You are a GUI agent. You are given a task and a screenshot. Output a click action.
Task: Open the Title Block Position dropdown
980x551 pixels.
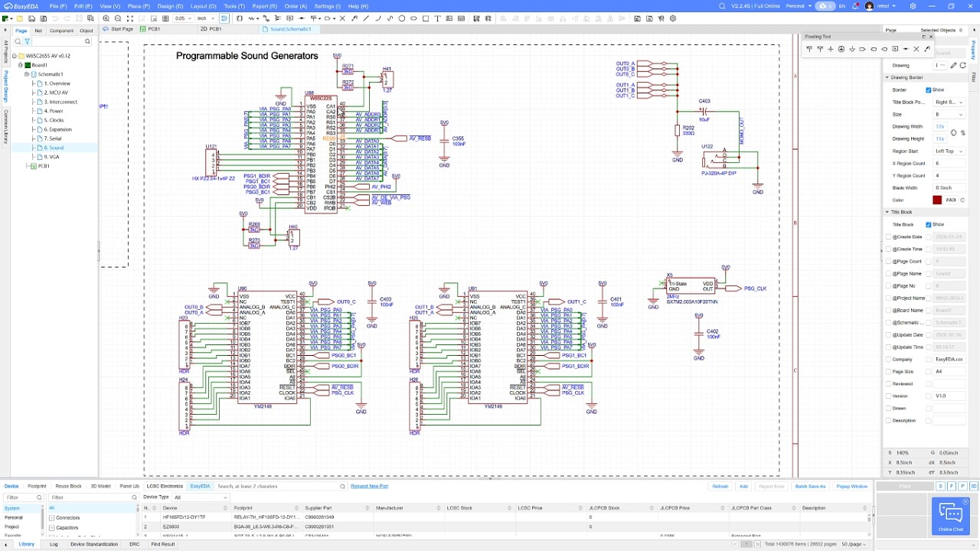949,102
